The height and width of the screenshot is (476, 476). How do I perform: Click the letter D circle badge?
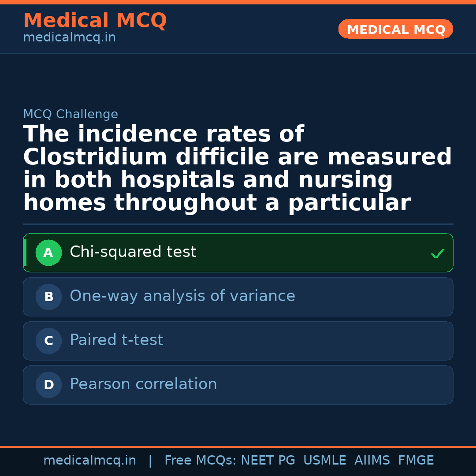48,385
